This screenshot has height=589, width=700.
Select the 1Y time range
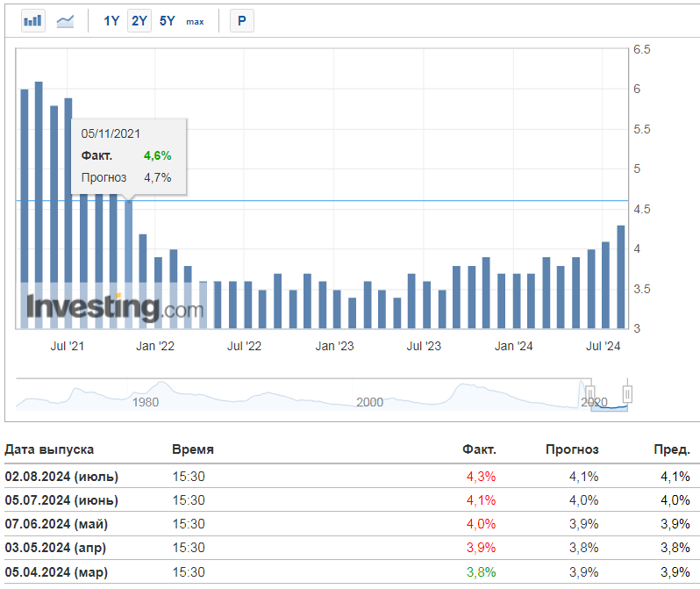pos(111,21)
